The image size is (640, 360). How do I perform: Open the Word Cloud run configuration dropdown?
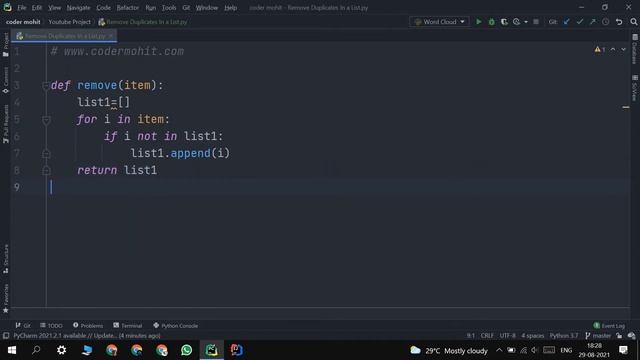439,22
